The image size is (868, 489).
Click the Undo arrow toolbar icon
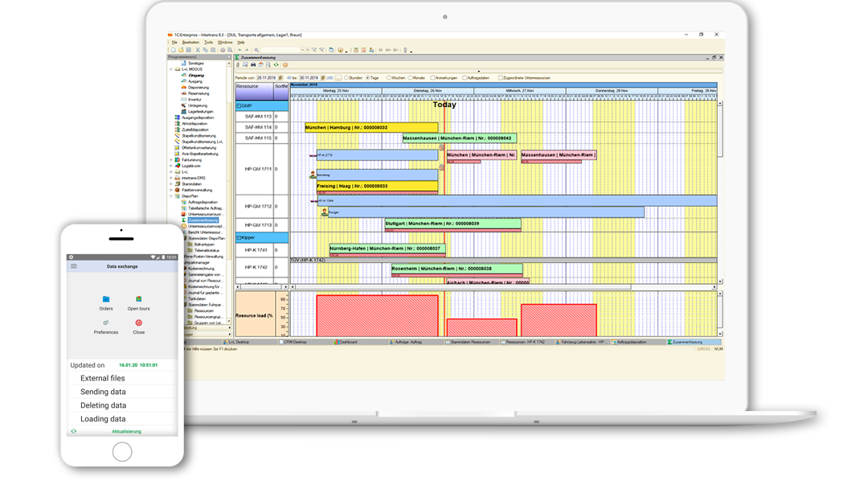click(x=240, y=50)
